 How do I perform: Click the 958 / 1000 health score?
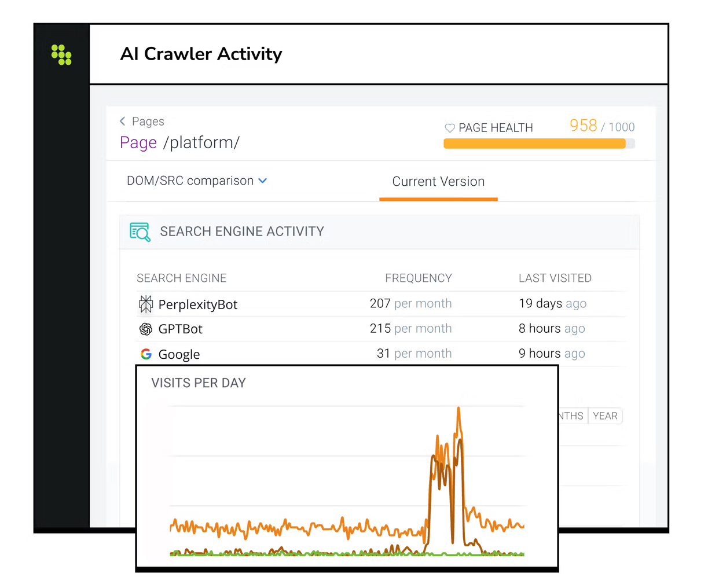pos(602,126)
